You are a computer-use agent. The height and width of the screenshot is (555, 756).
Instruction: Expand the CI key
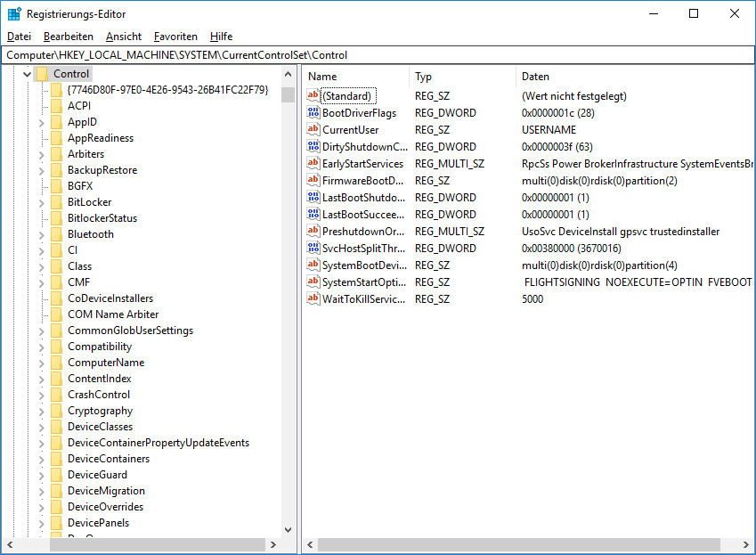[x=42, y=250]
